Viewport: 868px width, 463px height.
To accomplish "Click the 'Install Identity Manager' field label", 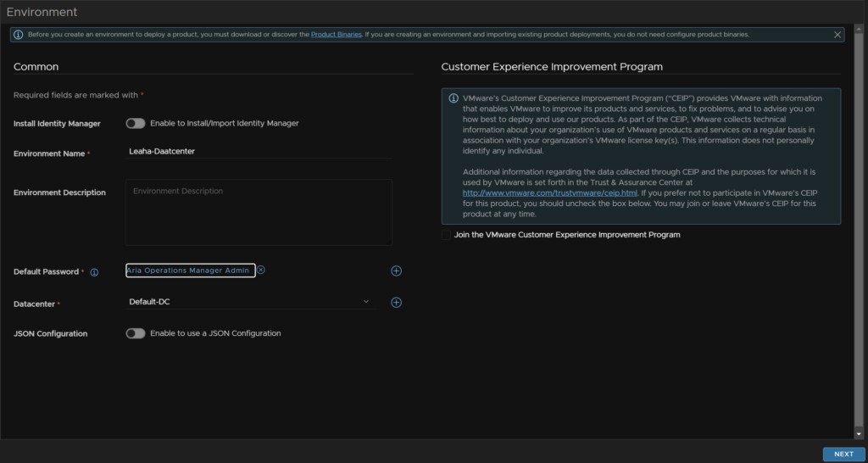I will pos(57,124).
